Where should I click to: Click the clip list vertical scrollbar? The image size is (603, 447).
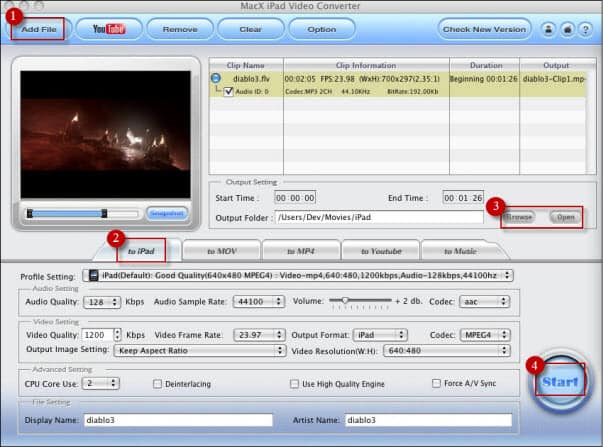coord(591,123)
